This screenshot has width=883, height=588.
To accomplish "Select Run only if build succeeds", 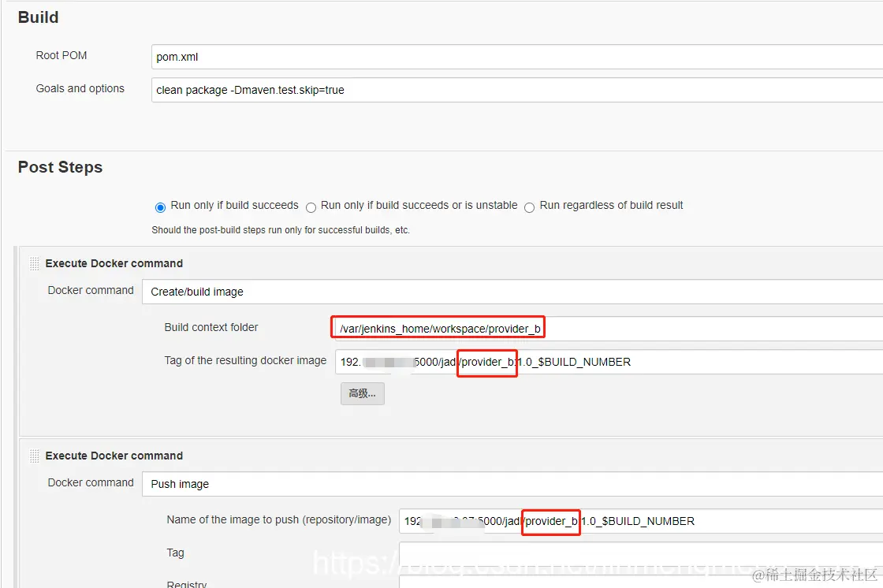I will coord(161,207).
